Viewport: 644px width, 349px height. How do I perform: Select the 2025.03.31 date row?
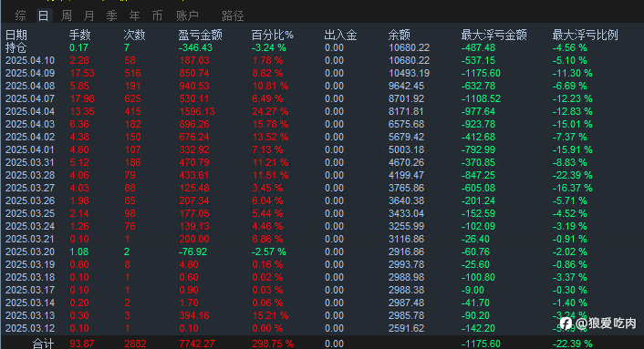coord(30,162)
